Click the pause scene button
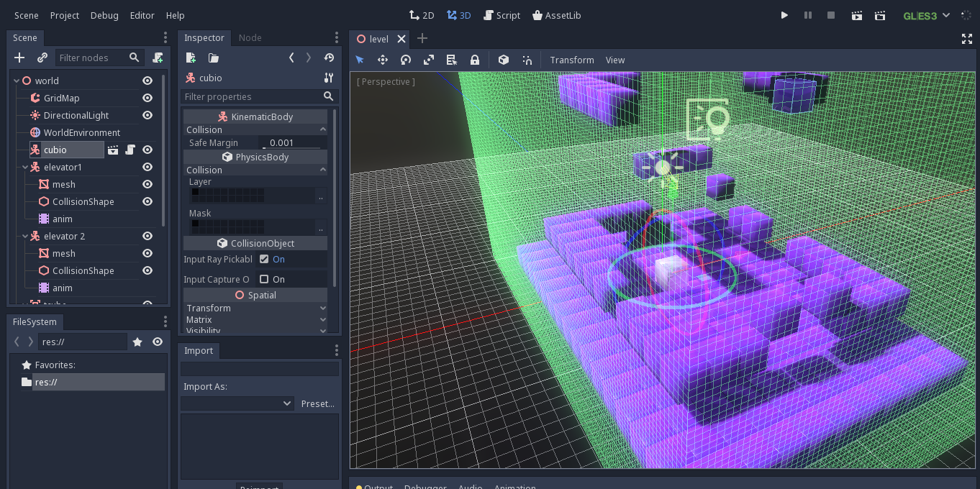Image resolution: width=980 pixels, height=489 pixels. [808, 15]
